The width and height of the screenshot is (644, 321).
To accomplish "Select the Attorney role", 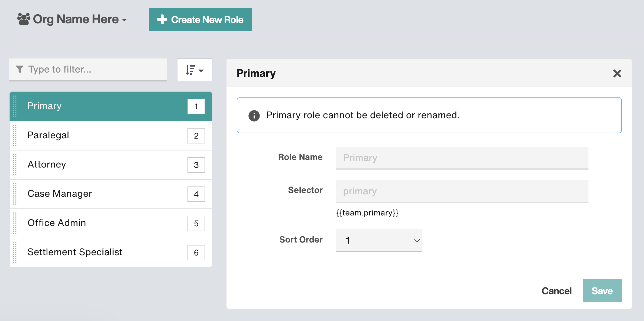I will pyautogui.click(x=111, y=165).
